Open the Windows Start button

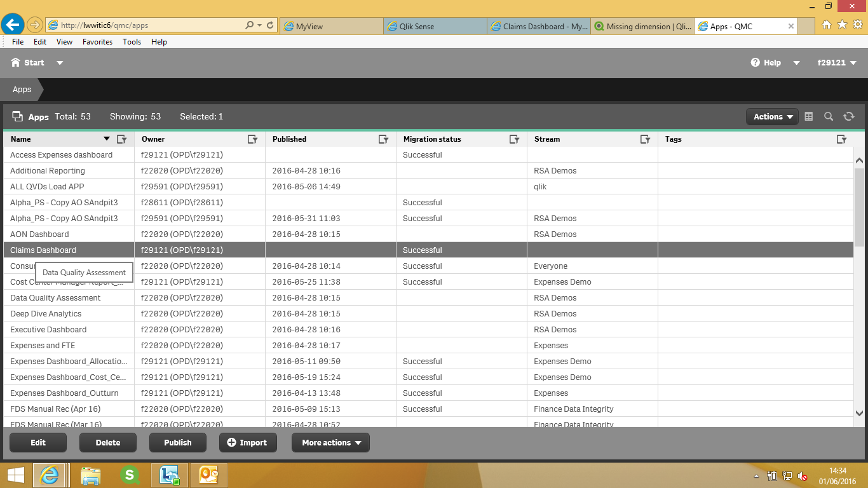click(x=15, y=475)
